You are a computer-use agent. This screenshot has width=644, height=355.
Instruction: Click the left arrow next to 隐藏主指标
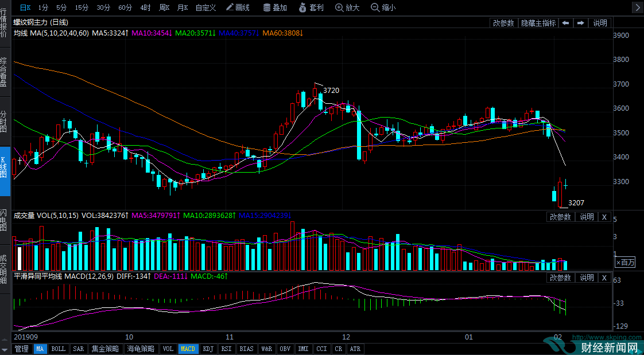(565, 23)
